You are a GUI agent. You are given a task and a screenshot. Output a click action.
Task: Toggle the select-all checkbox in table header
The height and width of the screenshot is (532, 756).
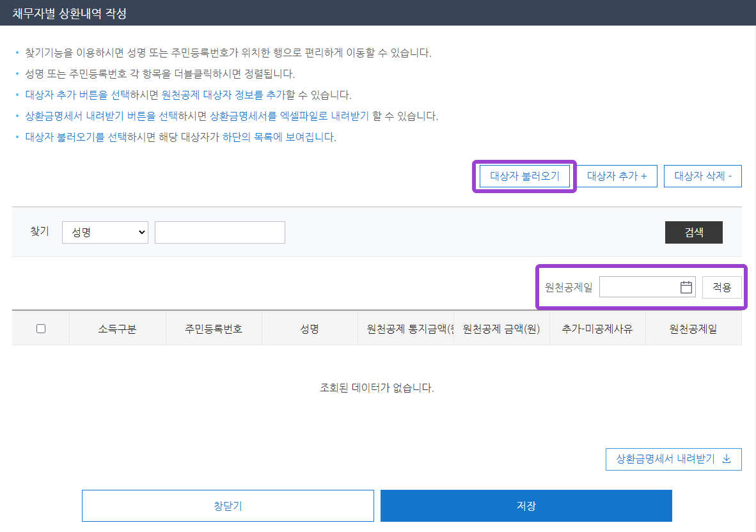click(x=41, y=327)
